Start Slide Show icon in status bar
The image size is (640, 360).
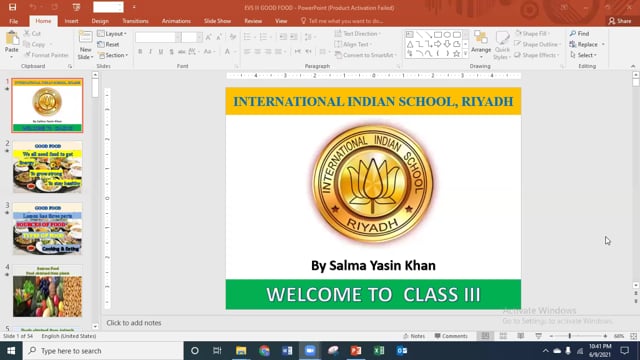539,336
